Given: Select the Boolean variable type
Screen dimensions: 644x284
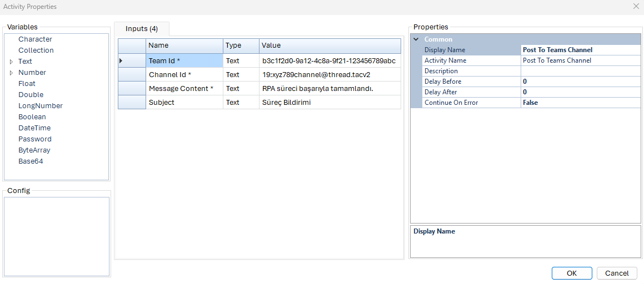Looking at the screenshot, I should (x=32, y=117).
